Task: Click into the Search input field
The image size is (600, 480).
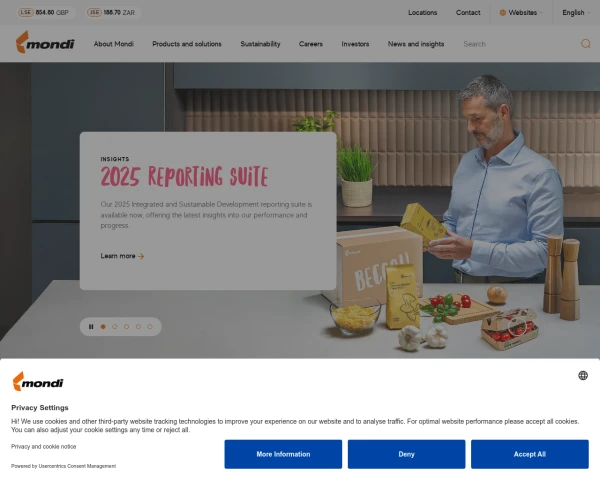Action: (518, 44)
